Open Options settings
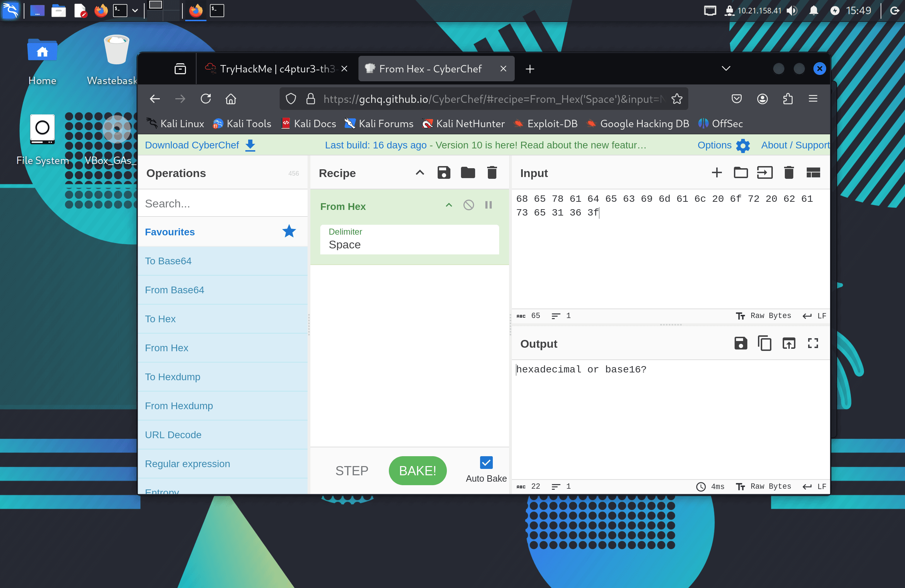This screenshot has width=905, height=588. click(x=723, y=145)
